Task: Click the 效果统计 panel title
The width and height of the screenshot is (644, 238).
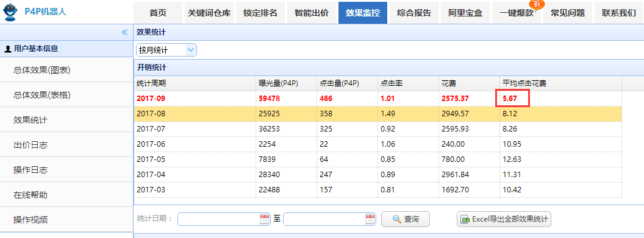Action: click(151, 32)
